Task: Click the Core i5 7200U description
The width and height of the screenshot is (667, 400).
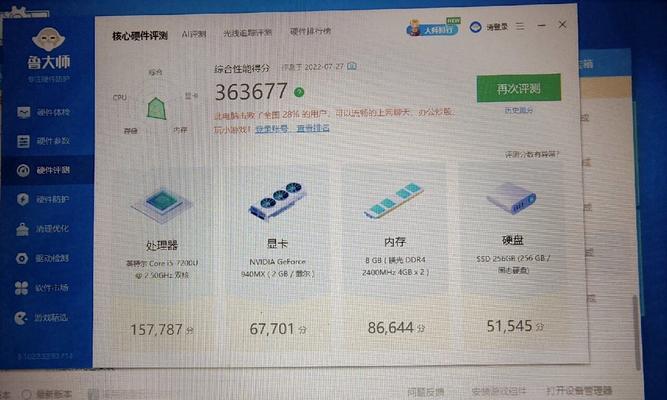Action: pyautogui.click(x=162, y=269)
